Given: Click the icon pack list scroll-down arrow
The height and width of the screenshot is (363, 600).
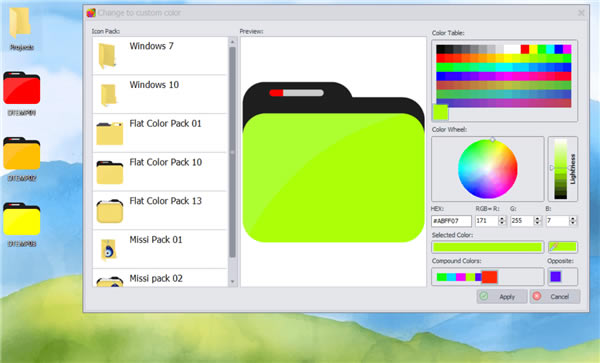Looking at the screenshot, I should pos(232,282).
